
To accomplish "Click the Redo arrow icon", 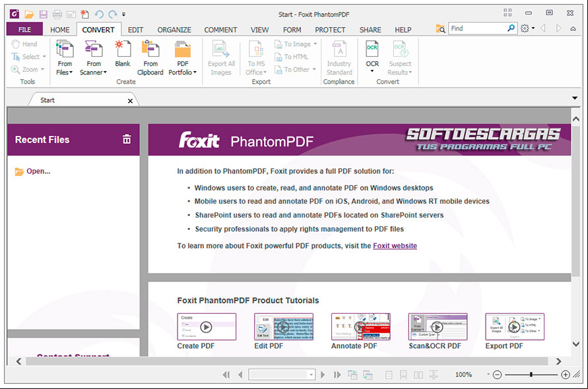I will pos(112,15).
